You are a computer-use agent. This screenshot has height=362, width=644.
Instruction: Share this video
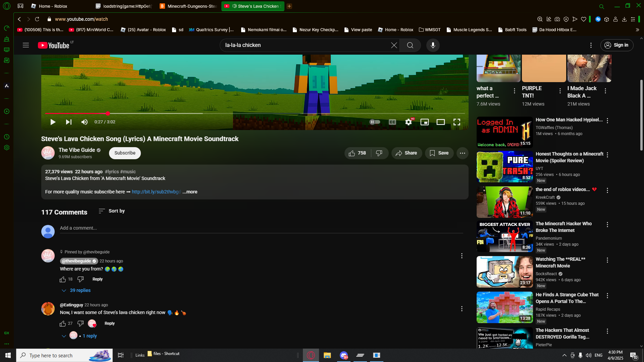pyautogui.click(x=407, y=153)
